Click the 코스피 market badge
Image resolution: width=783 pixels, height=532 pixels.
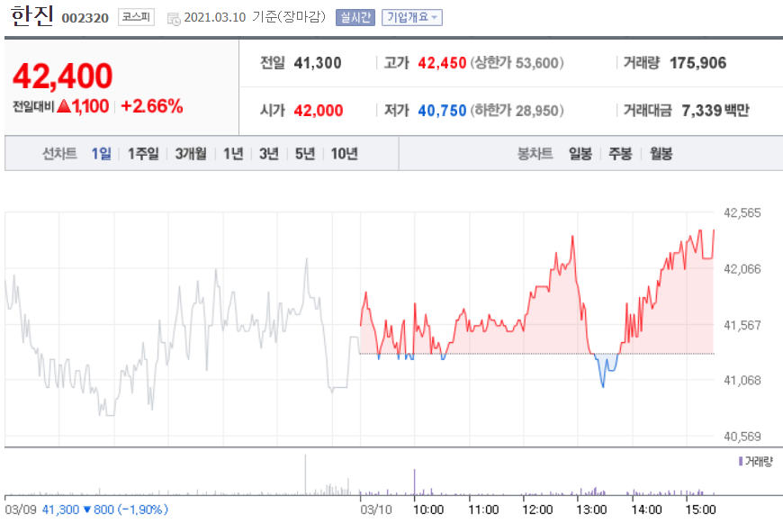pos(136,17)
